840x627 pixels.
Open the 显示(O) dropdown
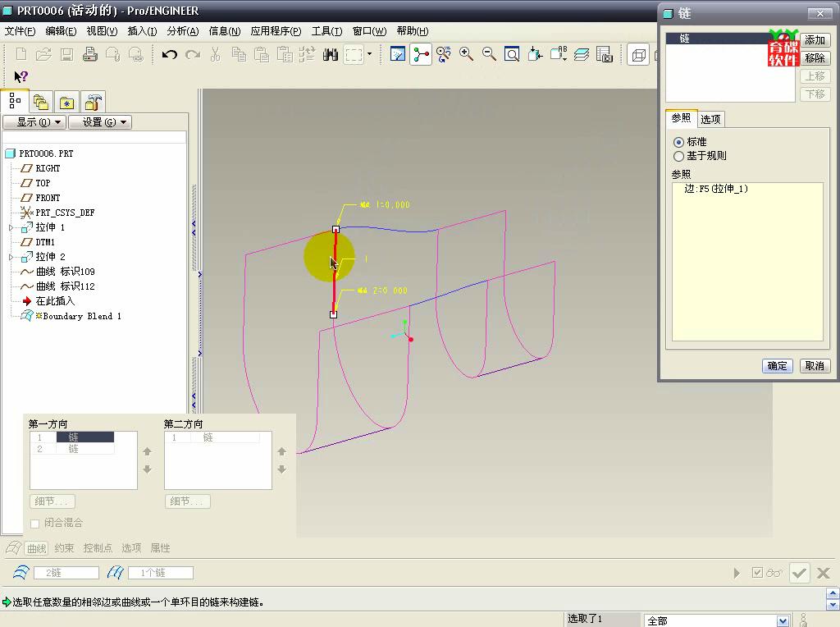(x=34, y=122)
